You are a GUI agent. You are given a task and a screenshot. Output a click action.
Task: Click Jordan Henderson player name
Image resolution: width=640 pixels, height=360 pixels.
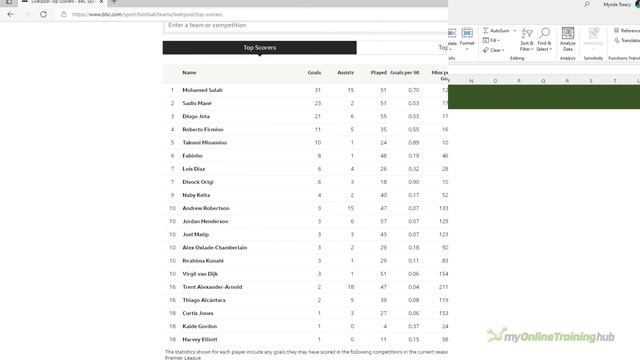click(205, 221)
